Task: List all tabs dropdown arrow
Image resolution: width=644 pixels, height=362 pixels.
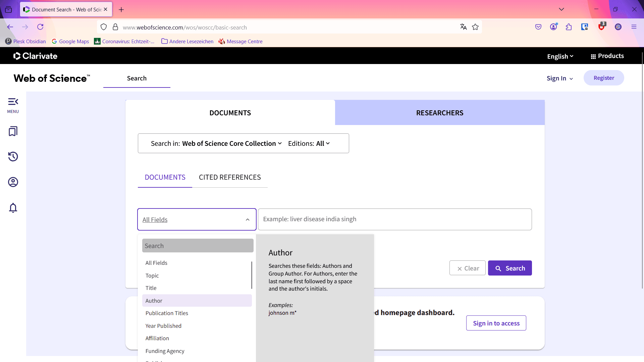Action: pyautogui.click(x=561, y=9)
